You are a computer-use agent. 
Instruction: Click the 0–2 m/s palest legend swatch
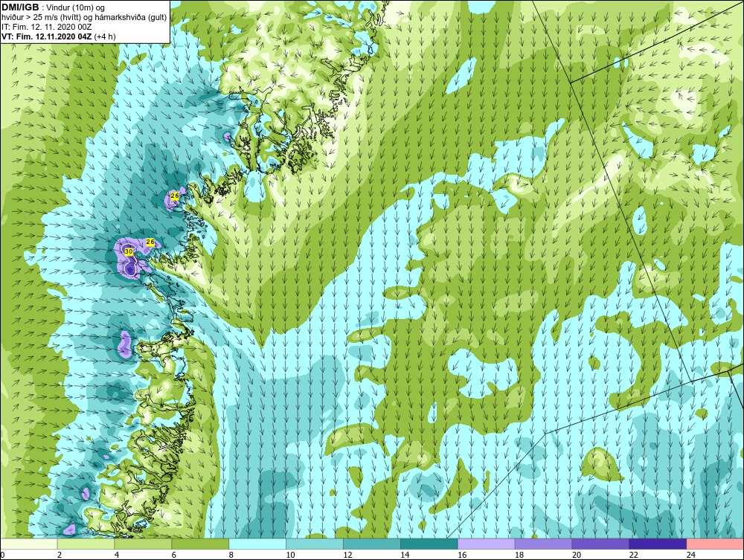[29, 544]
